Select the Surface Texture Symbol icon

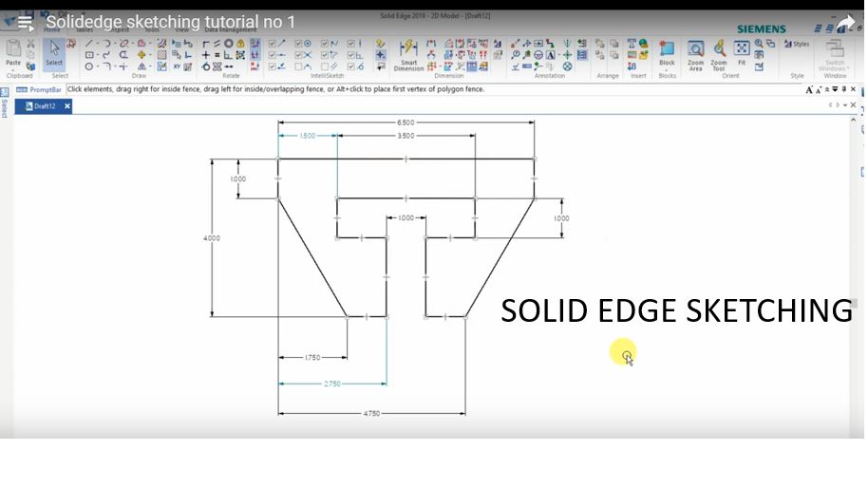515,66
